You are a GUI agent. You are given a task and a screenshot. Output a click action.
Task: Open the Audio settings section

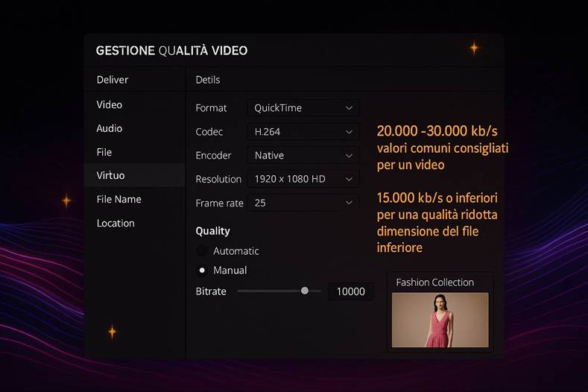(110, 129)
